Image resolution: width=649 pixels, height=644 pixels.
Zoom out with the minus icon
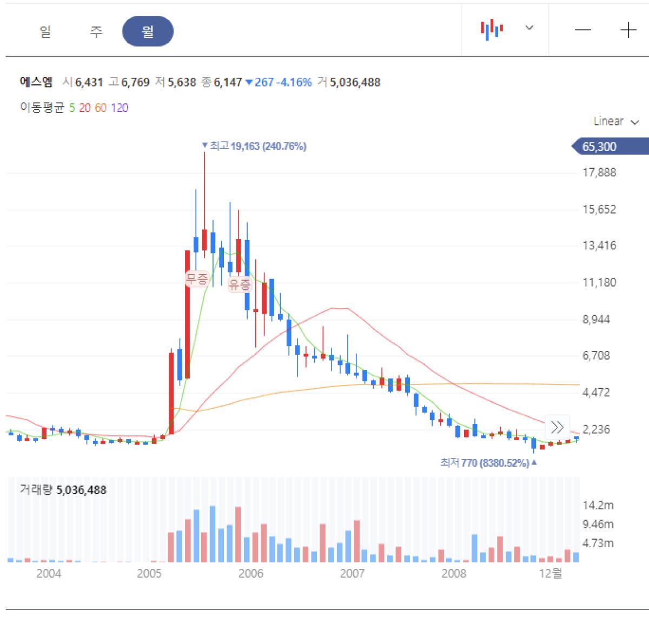(x=582, y=30)
